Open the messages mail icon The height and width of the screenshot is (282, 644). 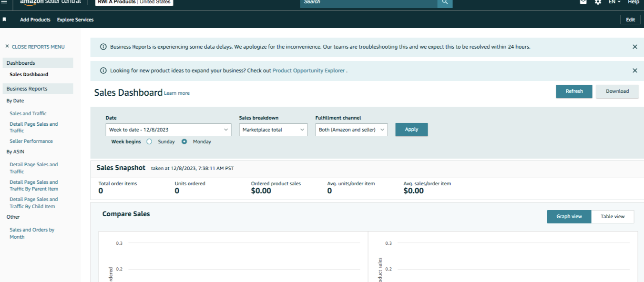click(x=583, y=2)
